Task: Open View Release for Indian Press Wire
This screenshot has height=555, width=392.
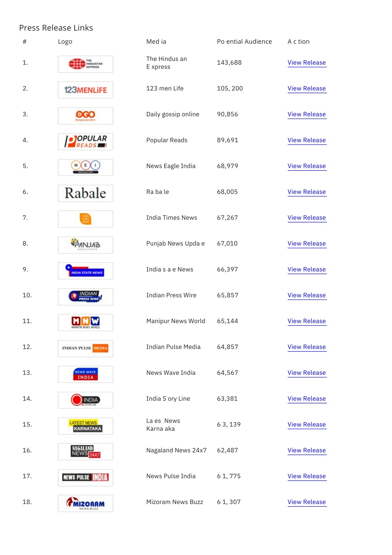Action: [x=307, y=295]
